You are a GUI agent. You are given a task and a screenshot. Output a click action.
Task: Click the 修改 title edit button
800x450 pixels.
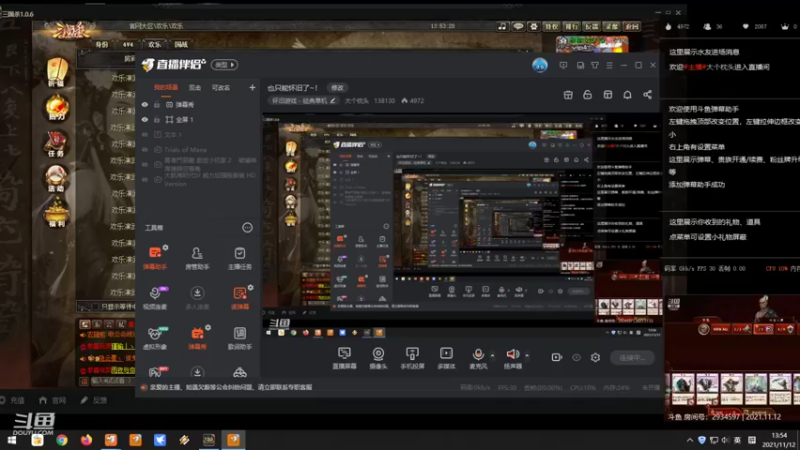click(337, 88)
